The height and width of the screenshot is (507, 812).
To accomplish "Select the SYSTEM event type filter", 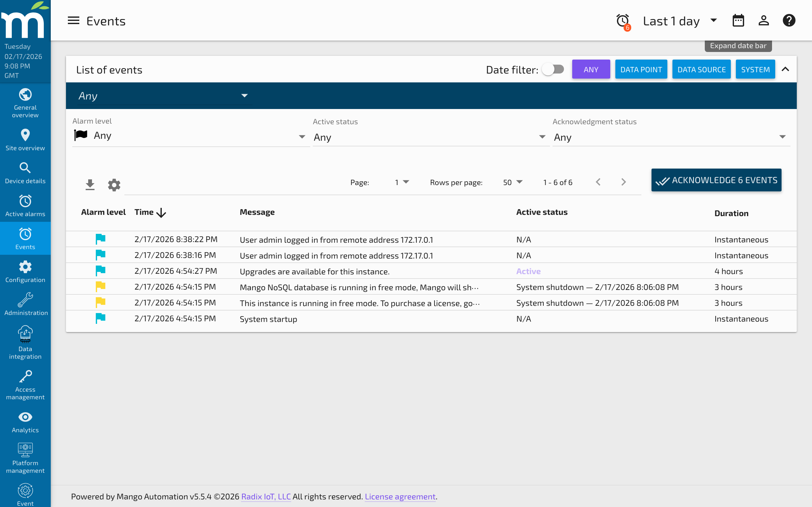I will pos(755,69).
